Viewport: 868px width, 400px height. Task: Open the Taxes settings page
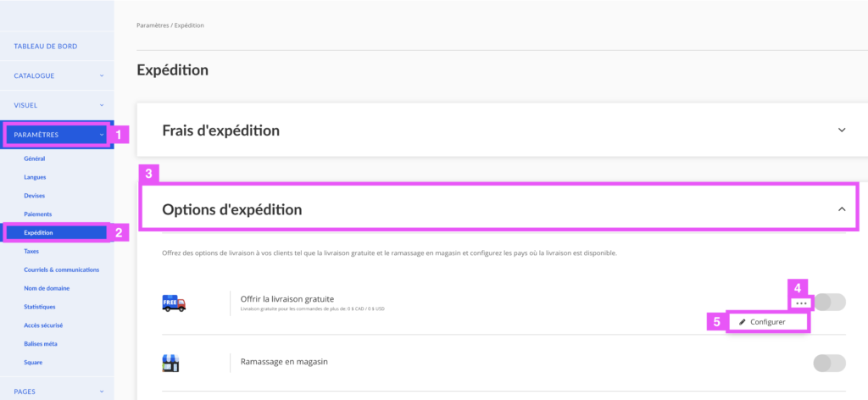tap(31, 251)
